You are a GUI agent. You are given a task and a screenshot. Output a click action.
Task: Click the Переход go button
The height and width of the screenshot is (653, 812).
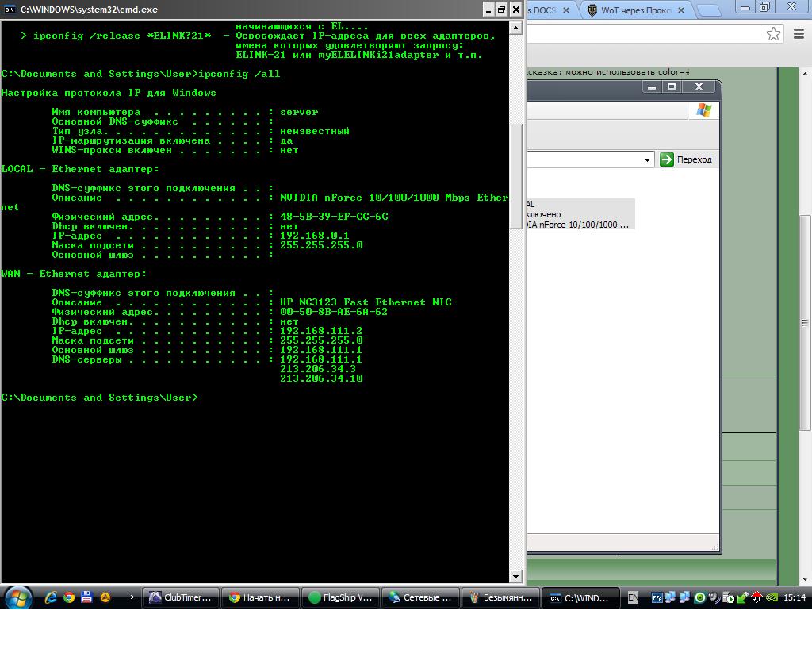tap(686, 159)
